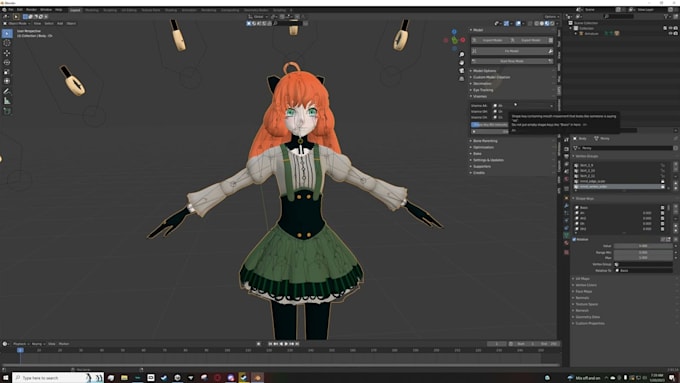
Task: Click the shape key Max value field
Action: click(x=643, y=258)
